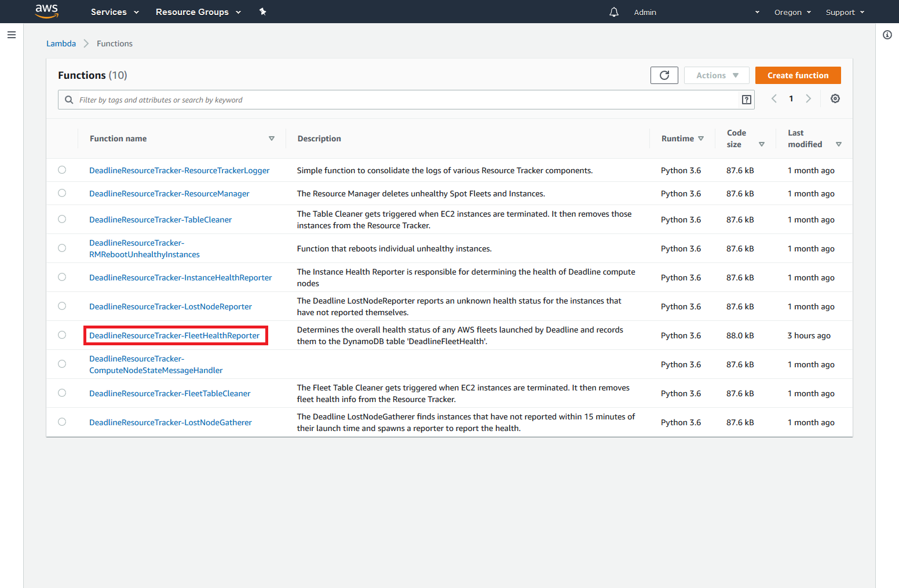Click the Functions (10) heading
899x588 pixels.
[93, 75]
